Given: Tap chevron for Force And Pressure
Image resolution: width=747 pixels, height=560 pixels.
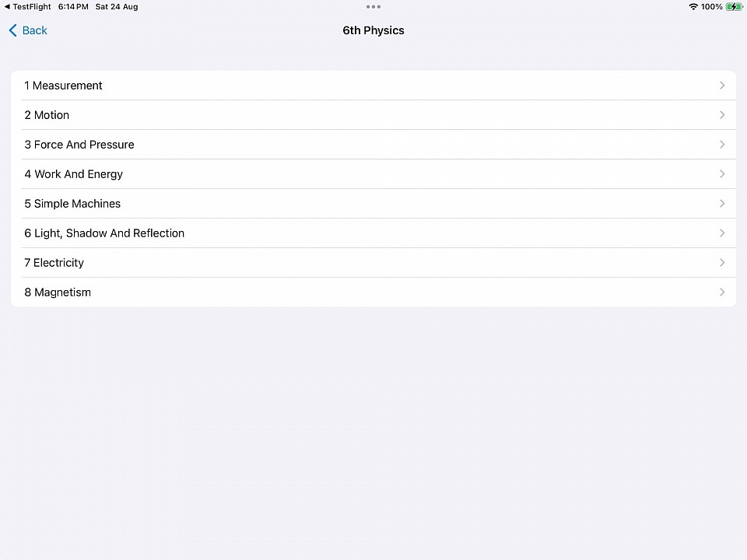Looking at the screenshot, I should tap(722, 145).
